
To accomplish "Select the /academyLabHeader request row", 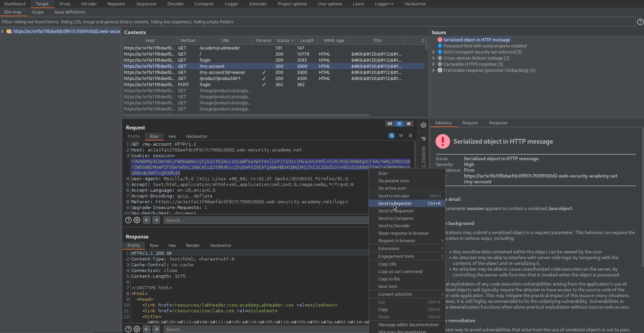I will coord(273,48).
